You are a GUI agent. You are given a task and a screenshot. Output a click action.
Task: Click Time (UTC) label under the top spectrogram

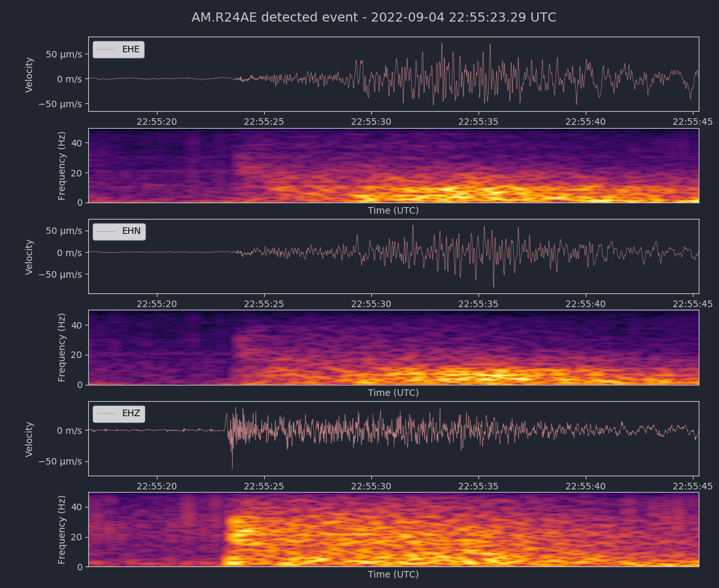click(x=393, y=210)
